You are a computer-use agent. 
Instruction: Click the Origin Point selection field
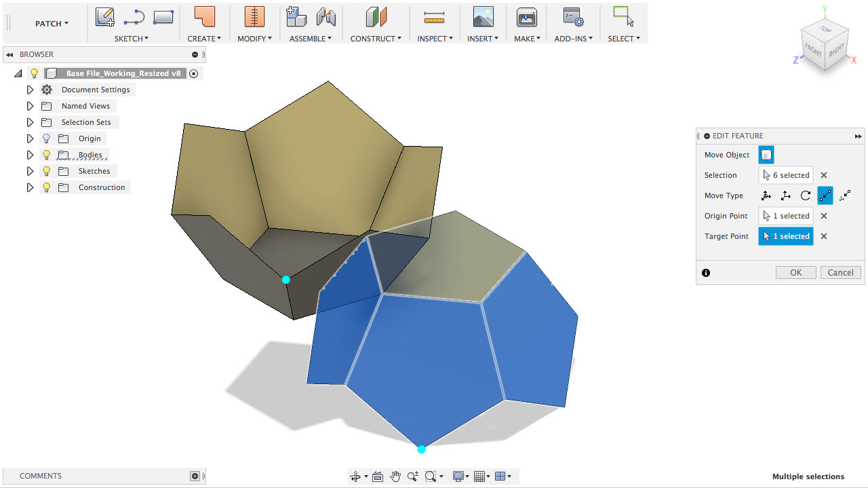point(786,216)
